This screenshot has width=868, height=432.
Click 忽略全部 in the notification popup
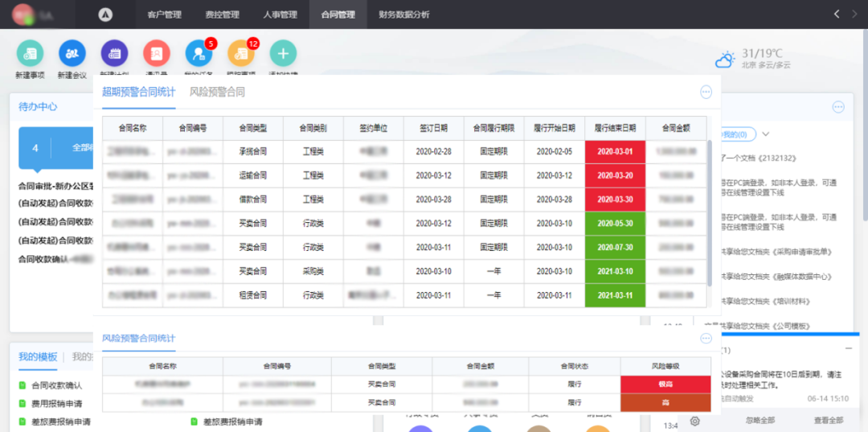pos(759,420)
